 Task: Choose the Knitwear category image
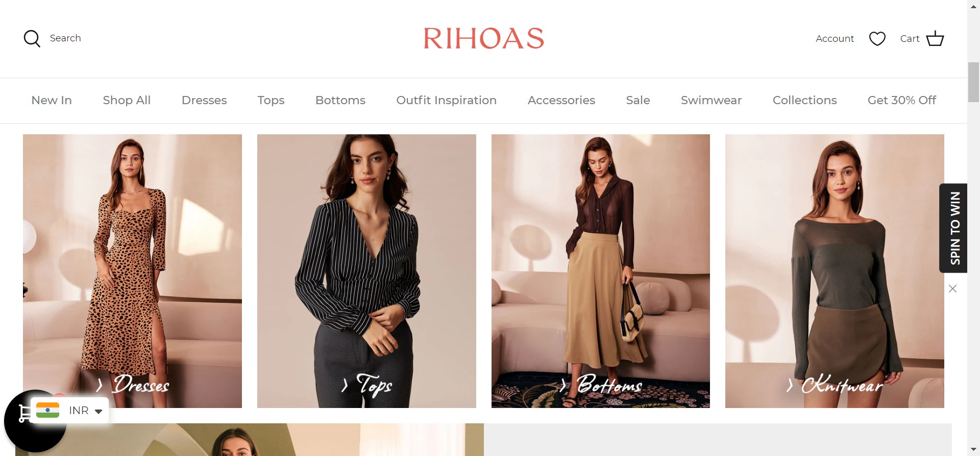[835, 271]
